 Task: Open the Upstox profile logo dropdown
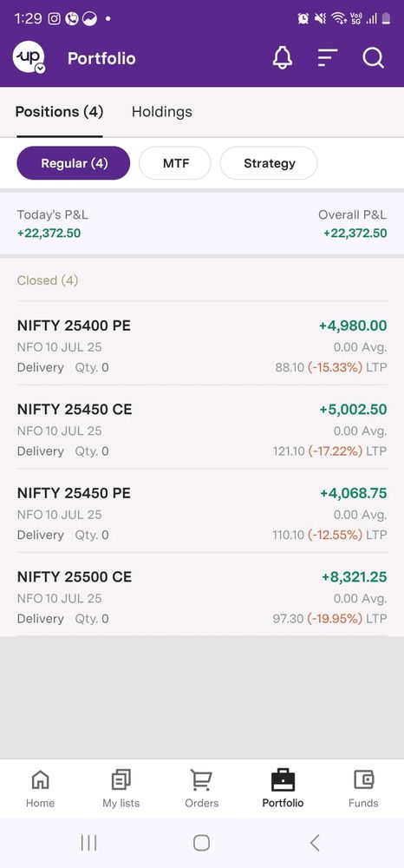29,57
